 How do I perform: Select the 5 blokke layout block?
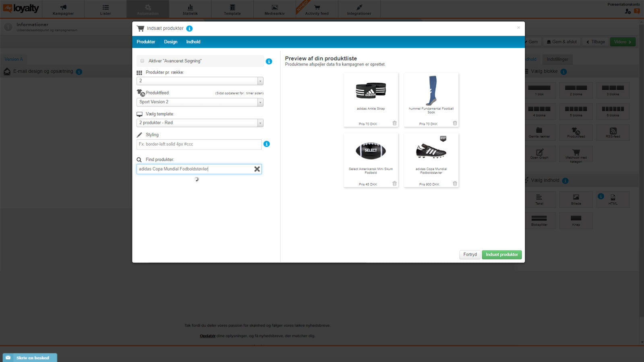pyautogui.click(x=576, y=111)
